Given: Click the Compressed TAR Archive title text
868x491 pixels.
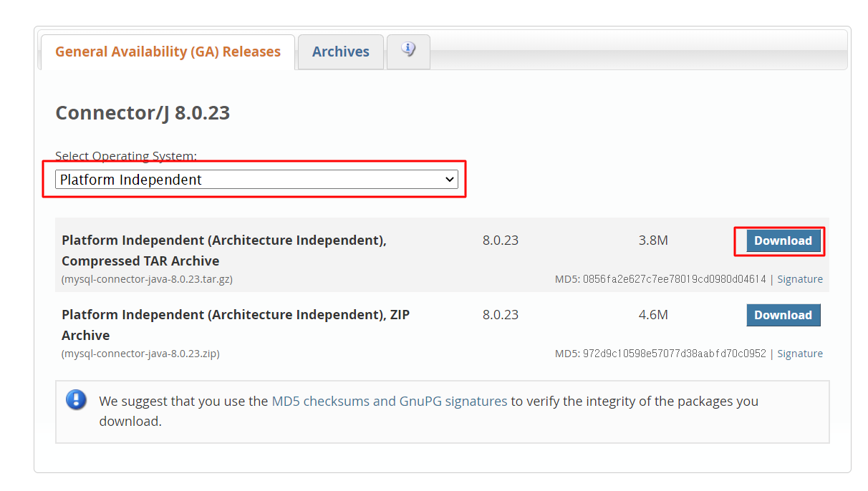Looking at the screenshot, I should click(224, 251).
